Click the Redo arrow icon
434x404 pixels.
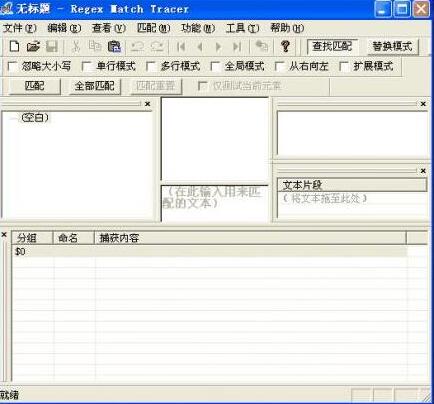(157, 46)
